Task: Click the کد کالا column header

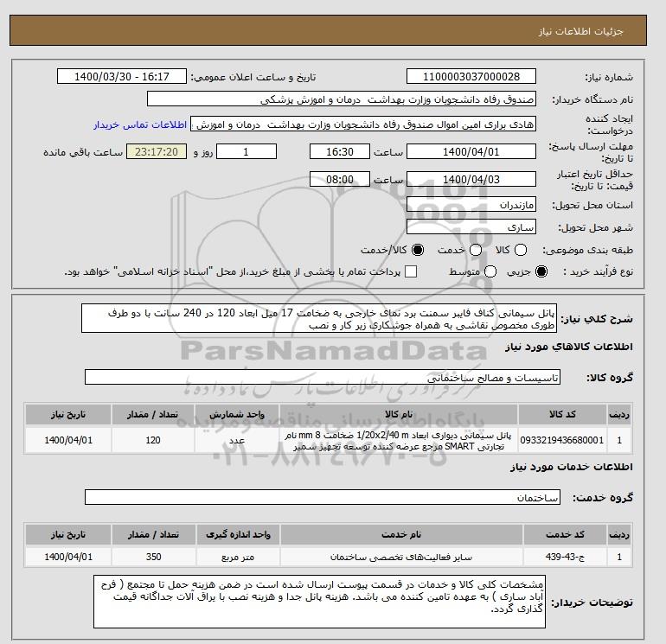Action: pos(562,414)
